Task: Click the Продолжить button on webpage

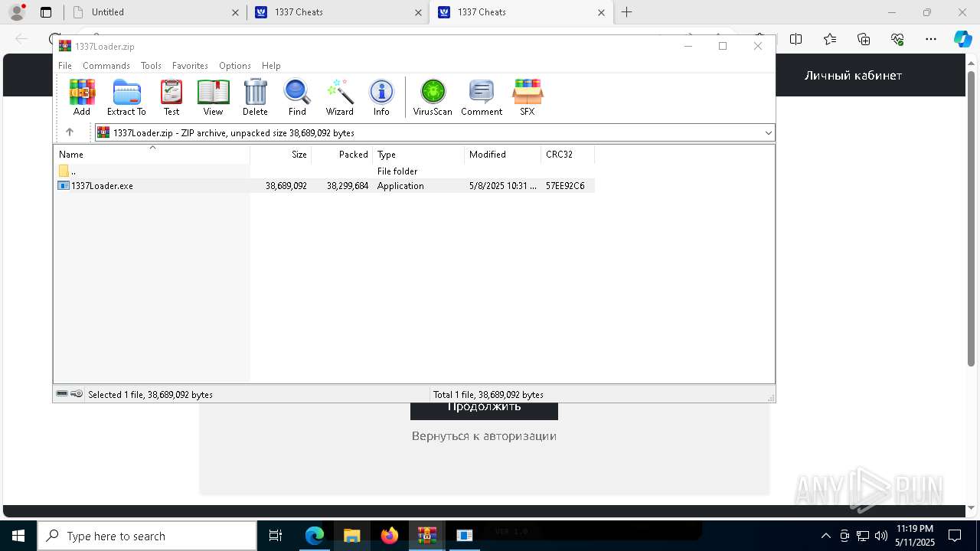Action: pos(484,411)
